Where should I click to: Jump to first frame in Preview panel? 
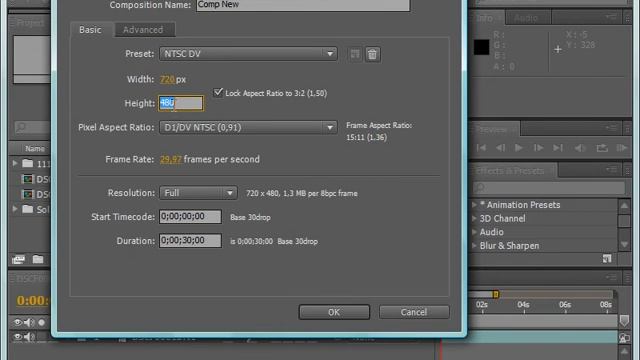click(481, 148)
